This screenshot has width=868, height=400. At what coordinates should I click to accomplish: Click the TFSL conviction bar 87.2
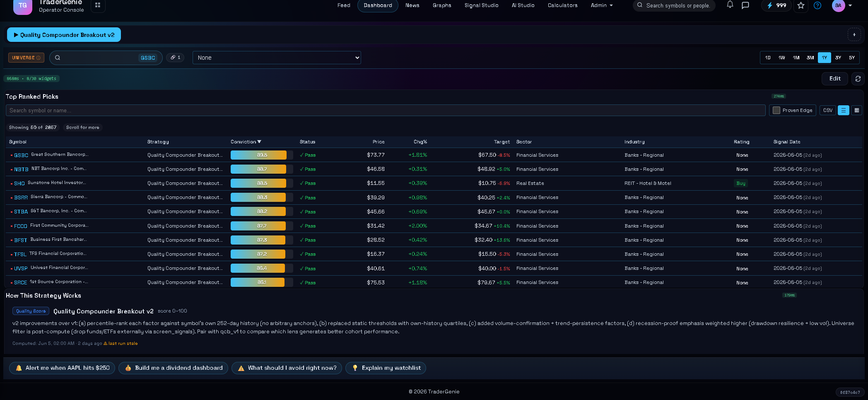point(262,254)
